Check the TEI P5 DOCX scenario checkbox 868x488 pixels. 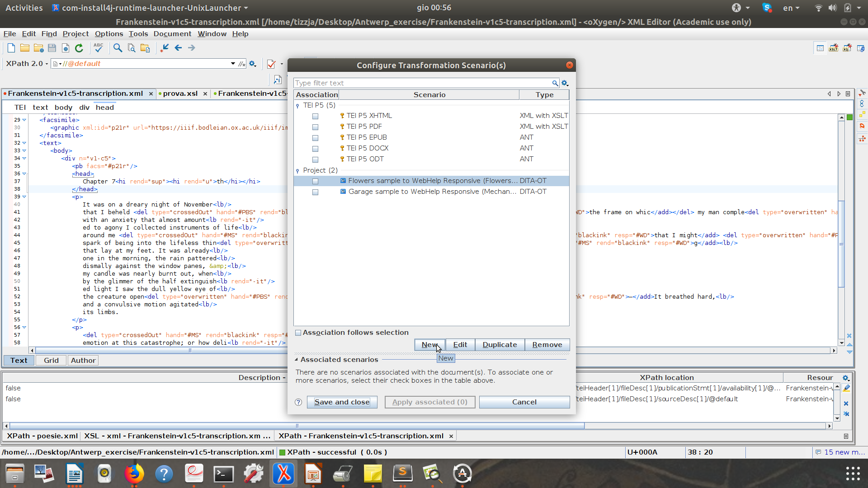[316, 149]
